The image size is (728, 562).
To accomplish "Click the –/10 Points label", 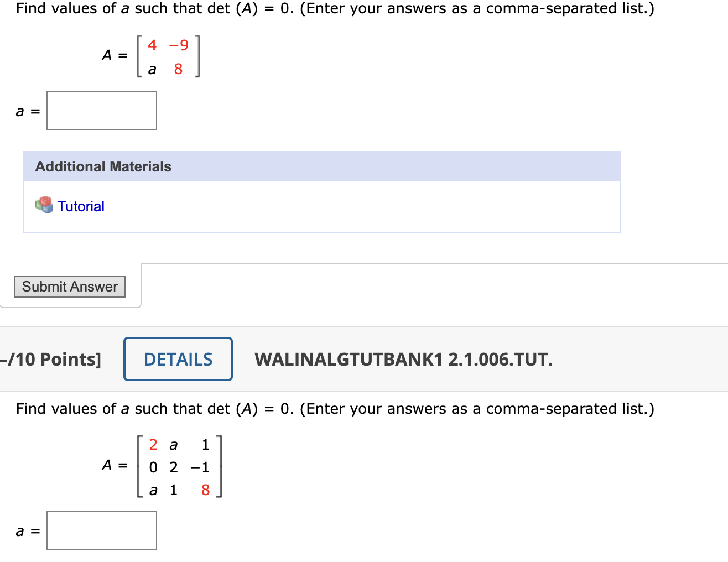I will 51,359.
